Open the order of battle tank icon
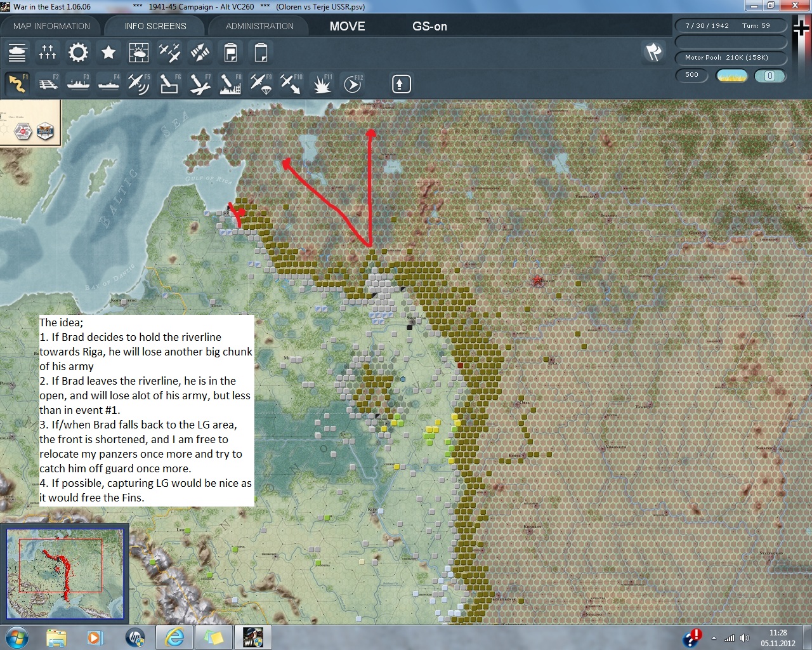 click(17, 52)
